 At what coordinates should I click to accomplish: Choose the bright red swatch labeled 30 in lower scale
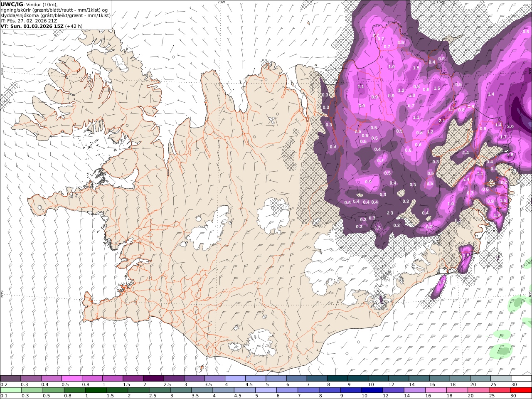[x=521, y=390]
